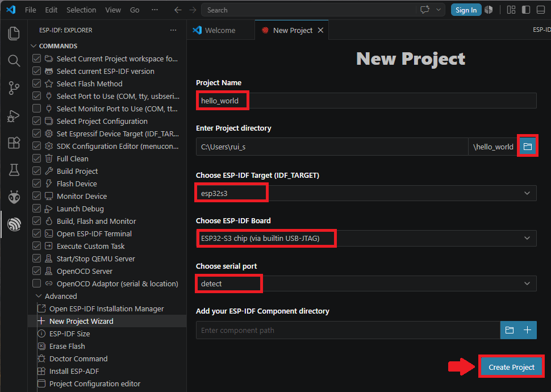Enable checkbox for OpenOCD Adaptor
This screenshot has width=551, height=392.
[x=36, y=283]
